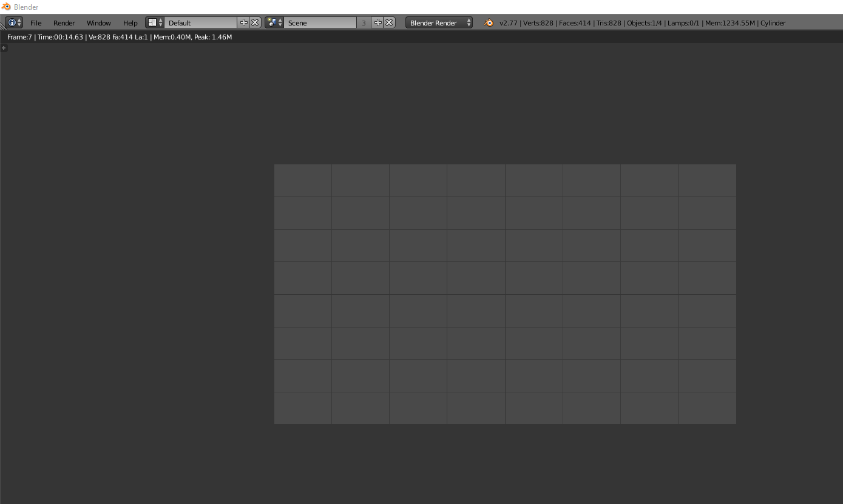Screen dimensions: 843x504
Task: Expand the hidden region using the corner plus
Action: [4, 48]
